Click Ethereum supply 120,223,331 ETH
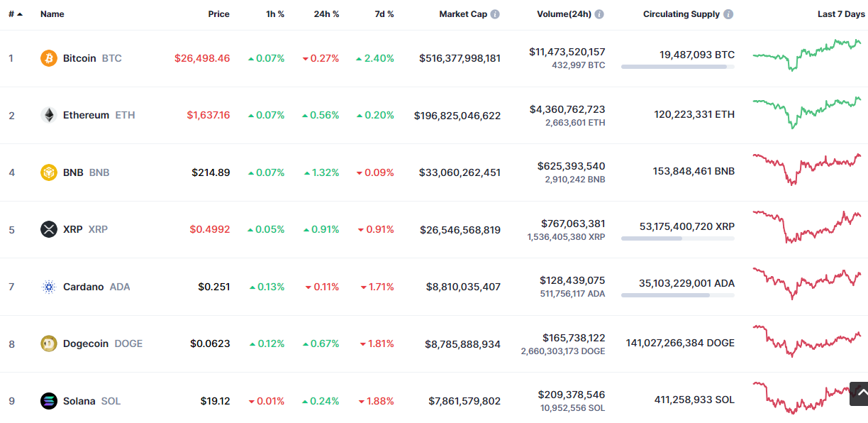Screen dimensions: 868x423 point(694,114)
